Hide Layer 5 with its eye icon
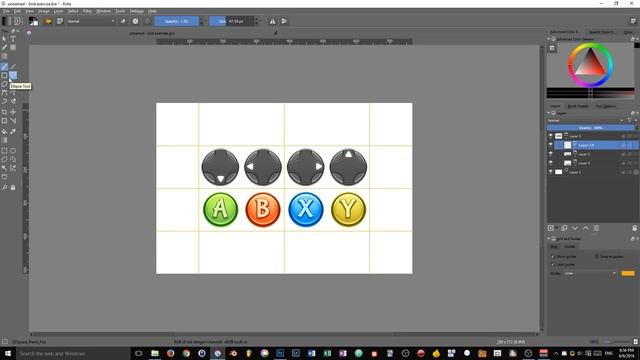The height and width of the screenshot is (360, 640). [x=550, y=136]
